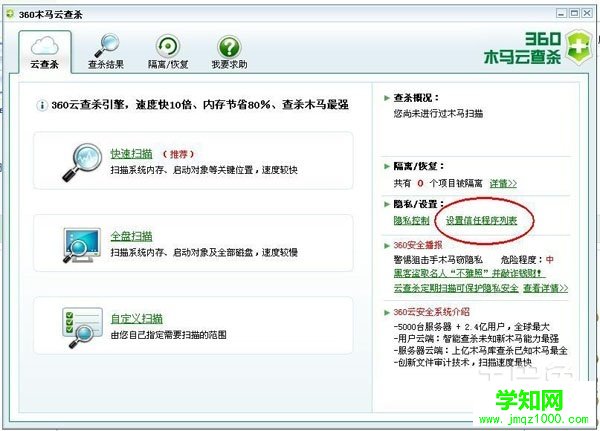
Task: Click the arrow beside 360安全播报
Action: tap(387, 245)
